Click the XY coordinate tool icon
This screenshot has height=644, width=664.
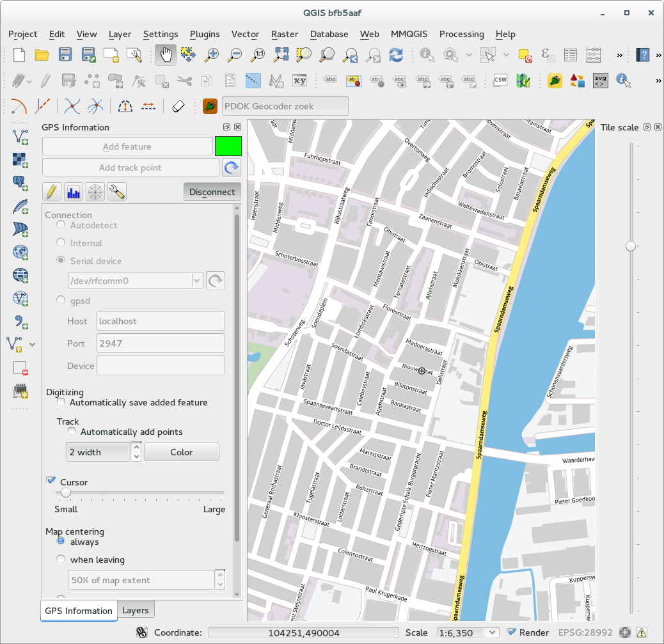tap(300, 81)
